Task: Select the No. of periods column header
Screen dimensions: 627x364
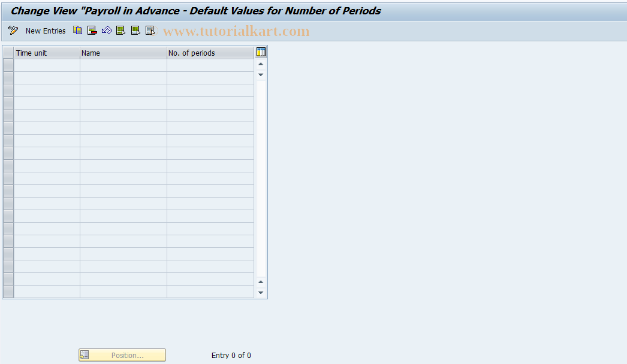Action: 210,53
